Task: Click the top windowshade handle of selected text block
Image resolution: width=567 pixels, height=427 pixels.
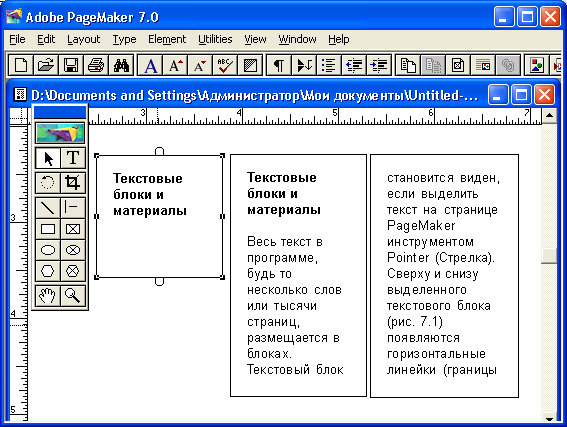Action: [x=159, y=151]
